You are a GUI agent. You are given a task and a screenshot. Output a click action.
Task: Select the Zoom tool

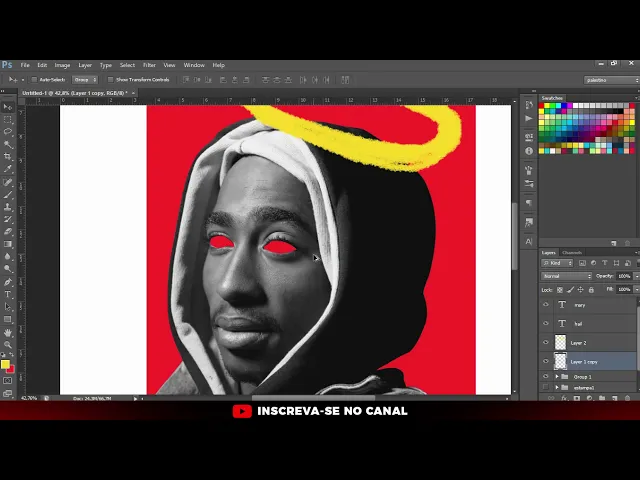[x=8, y=345]
